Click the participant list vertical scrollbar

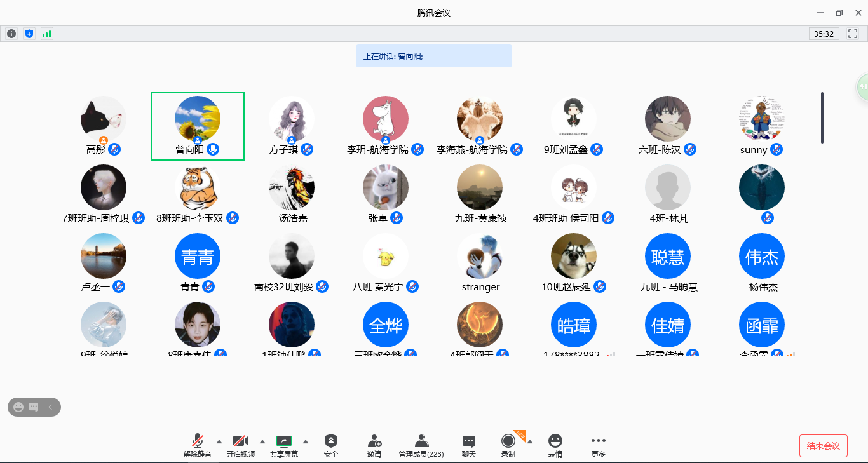point(822,117)
